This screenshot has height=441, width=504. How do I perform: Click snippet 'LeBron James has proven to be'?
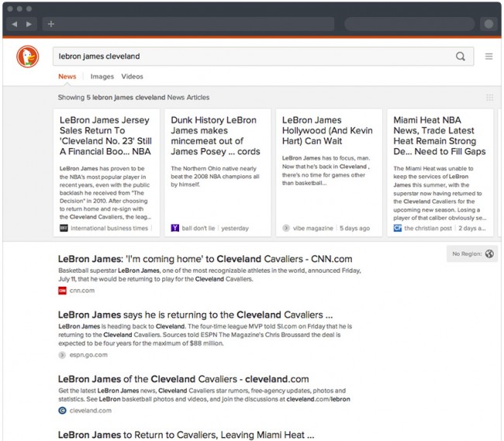coord(105,193)
